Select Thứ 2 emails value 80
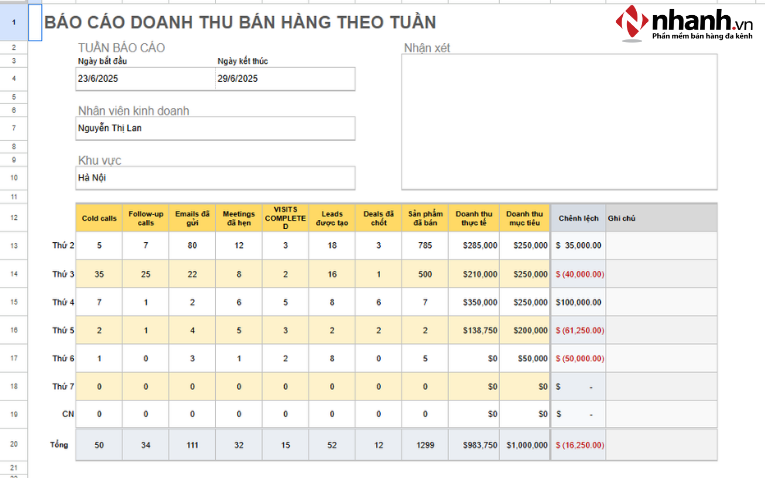Image resolution: width=765 pixels, height=478 pixels. 192,245
